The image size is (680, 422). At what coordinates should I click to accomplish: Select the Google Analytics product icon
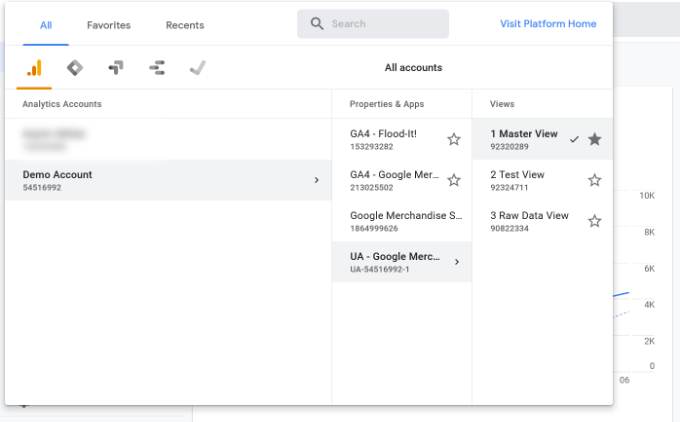34,68
